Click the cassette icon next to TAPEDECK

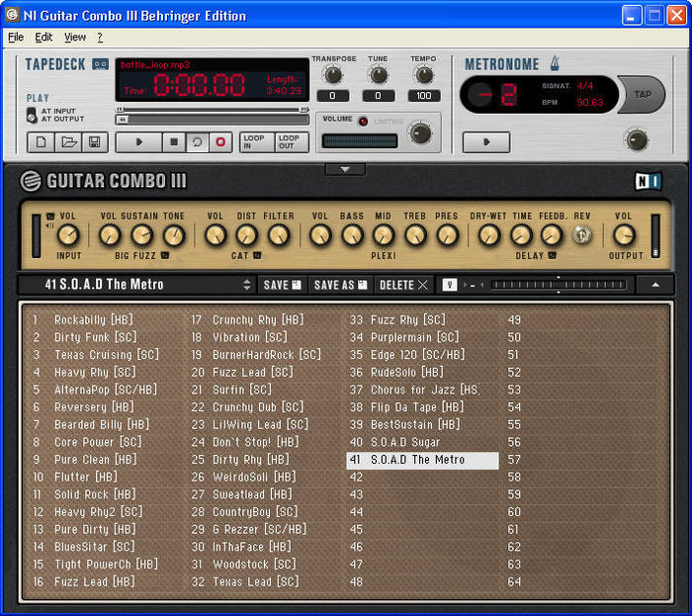point(101,64)
